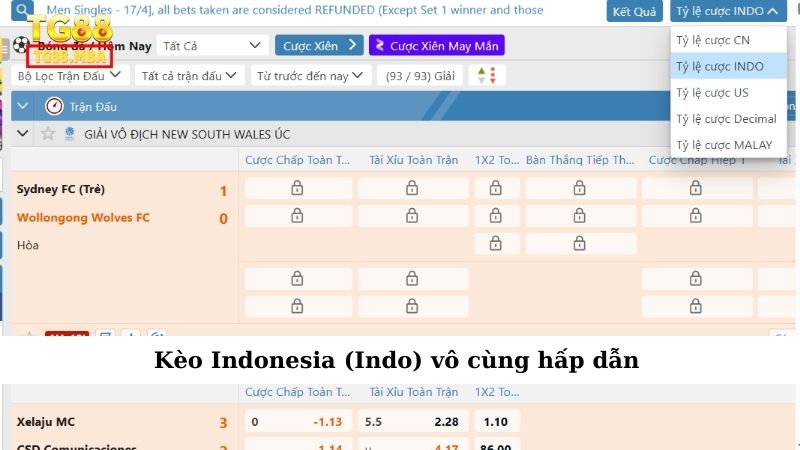Select Tỷ lệ cược CN option

728,40
